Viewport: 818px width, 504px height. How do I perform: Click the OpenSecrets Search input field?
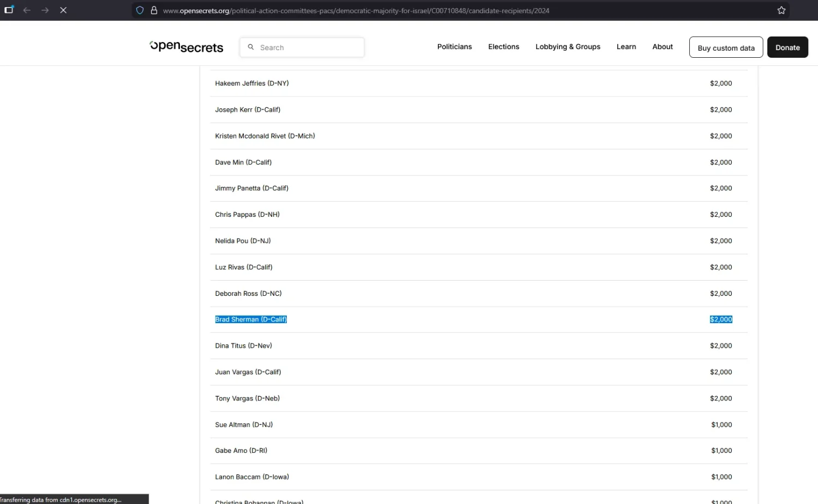302,47
